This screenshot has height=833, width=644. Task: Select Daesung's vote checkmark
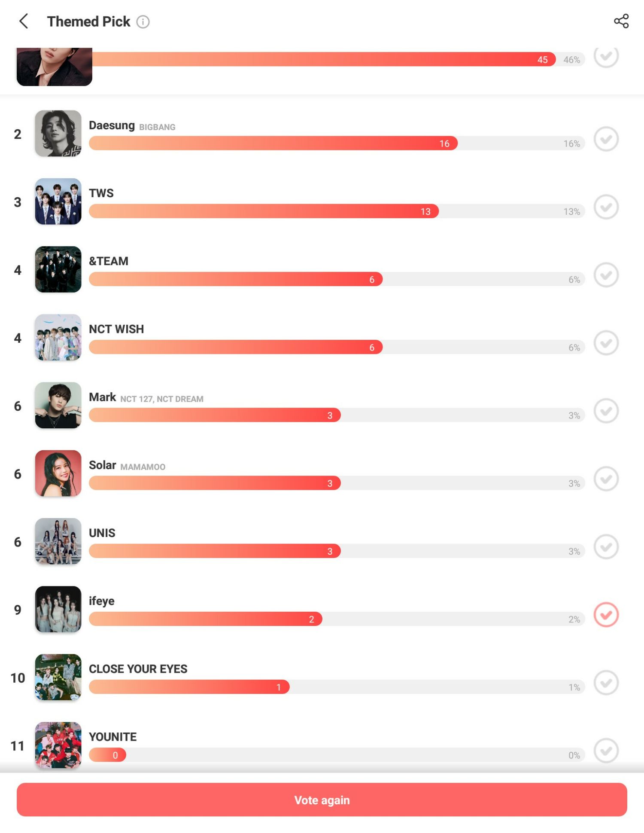[606, 139]
